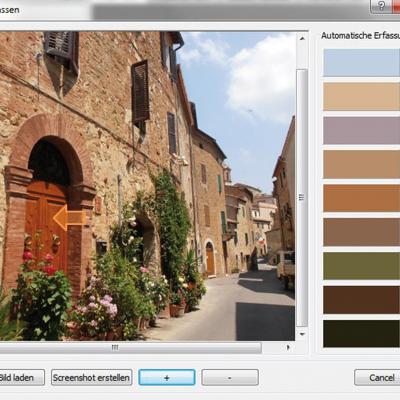Screen dimensions: 400x400
Task: Click the Bild laden button
Action: (x=21, y=377)
